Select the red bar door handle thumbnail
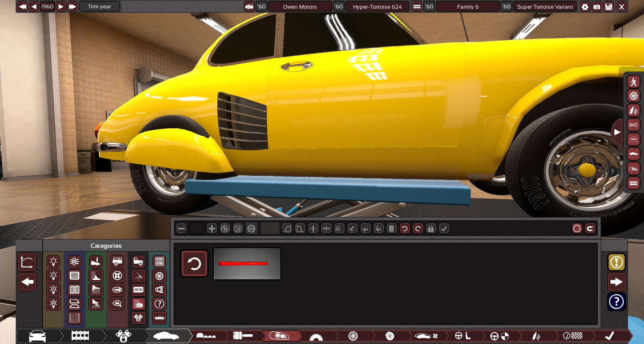The image size is (644, 344). pyautogui.click(x=247, y=264)
